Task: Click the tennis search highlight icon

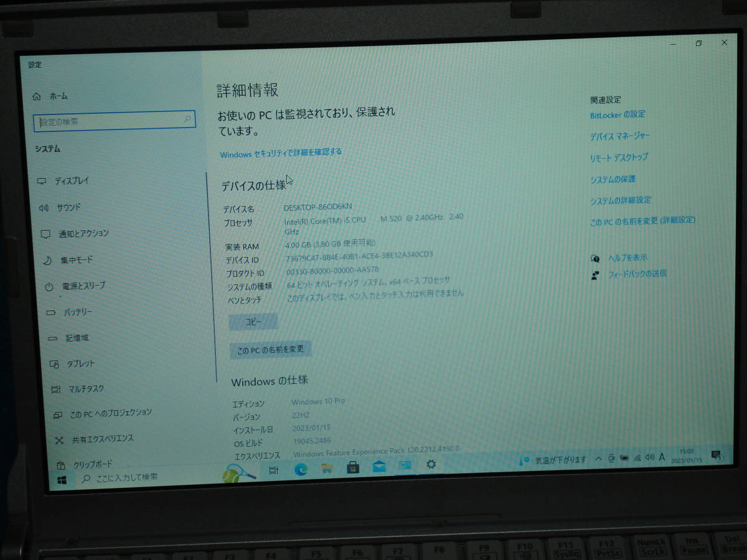Action: coord(238,473)
